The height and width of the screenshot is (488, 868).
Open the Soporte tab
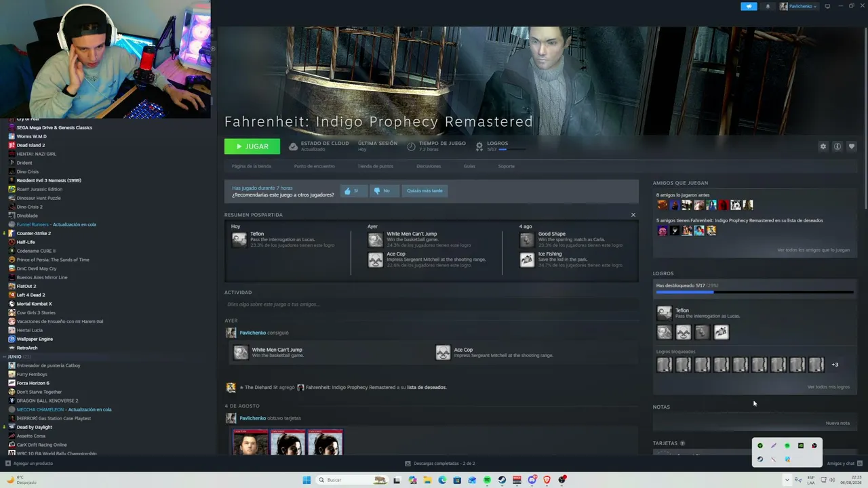507,166
